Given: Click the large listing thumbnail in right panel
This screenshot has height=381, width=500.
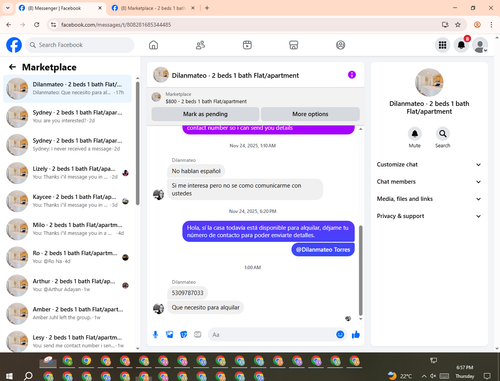Looking at the screenshot, I should click(x=429, y=83).
